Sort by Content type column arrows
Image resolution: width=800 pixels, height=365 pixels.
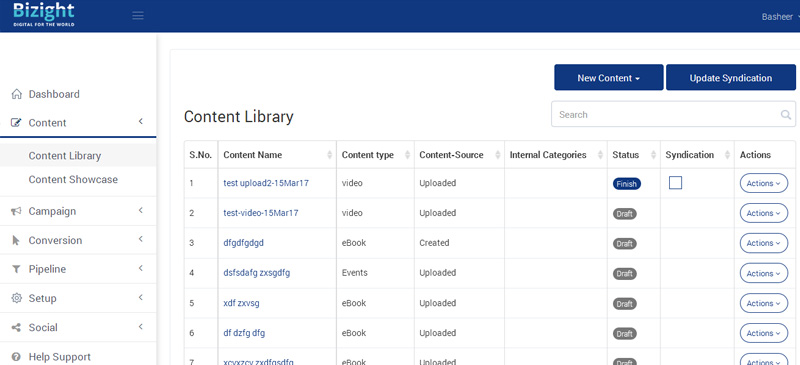point(407,155)
